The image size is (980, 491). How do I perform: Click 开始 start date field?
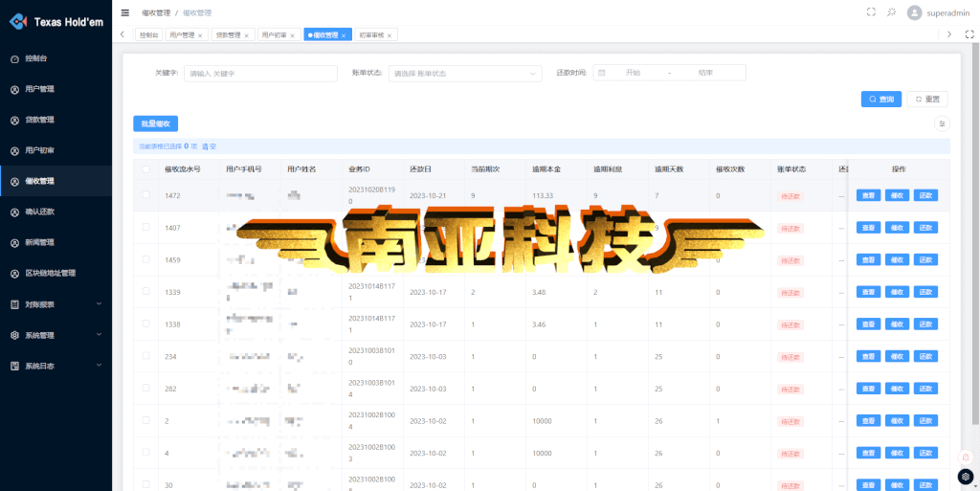tap(634, 73)
